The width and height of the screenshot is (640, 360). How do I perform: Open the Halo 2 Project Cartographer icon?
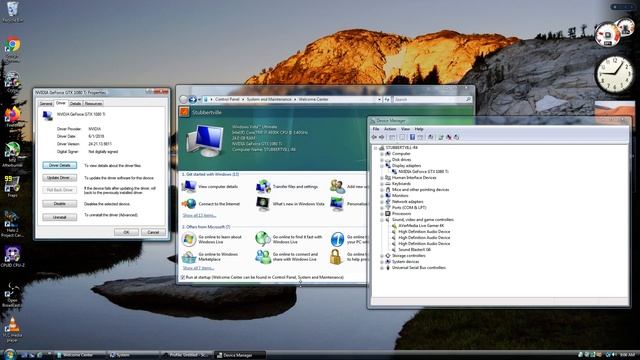tap(12, 224)
